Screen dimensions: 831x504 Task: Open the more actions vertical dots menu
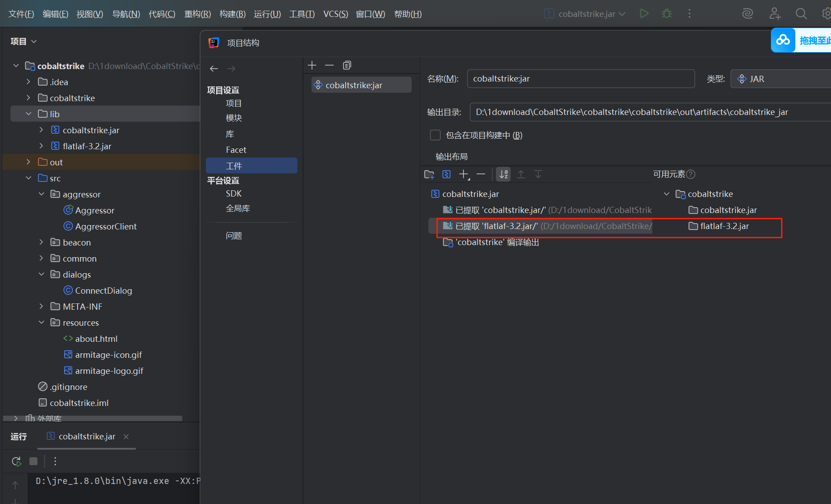click(689, 14)
